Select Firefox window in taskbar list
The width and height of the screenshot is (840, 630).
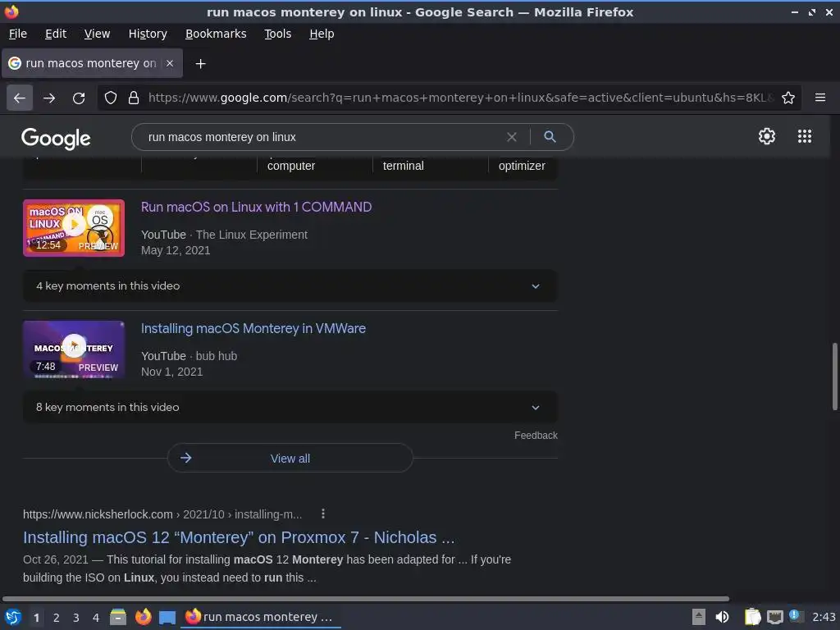pos(260,617)
